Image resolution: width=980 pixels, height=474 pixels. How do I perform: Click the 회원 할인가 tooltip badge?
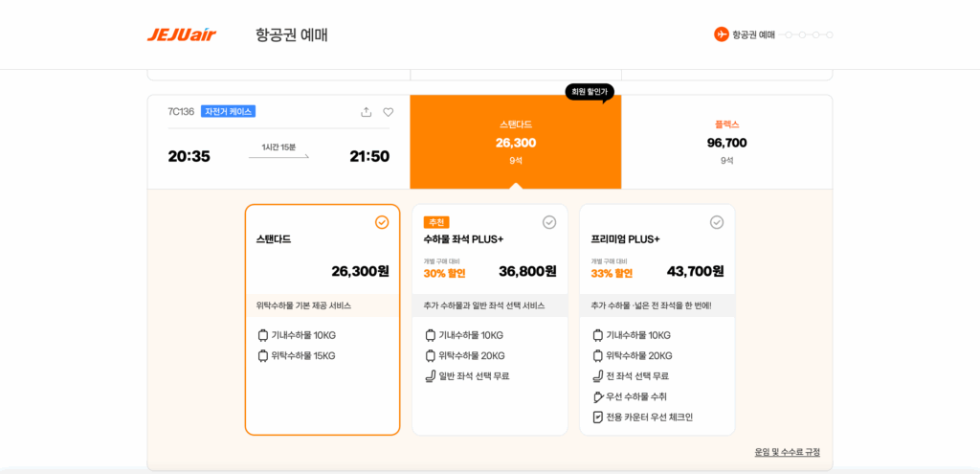[x=589, y=92]
